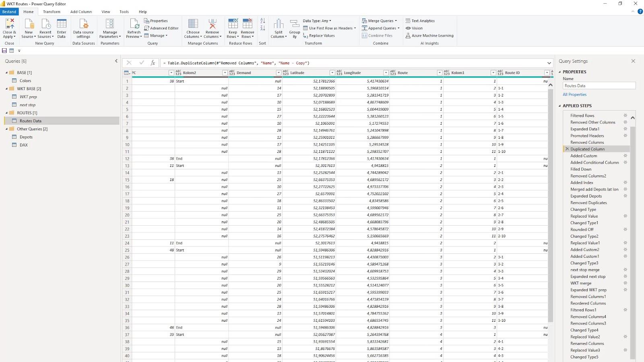Screen dimensions: 644x362
Task: Open Vision AI insight
Action: tap(414, 28)
